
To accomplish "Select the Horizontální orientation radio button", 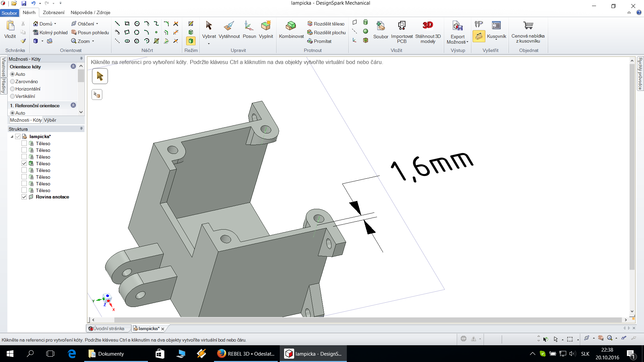I will click(x=12, y=89).
